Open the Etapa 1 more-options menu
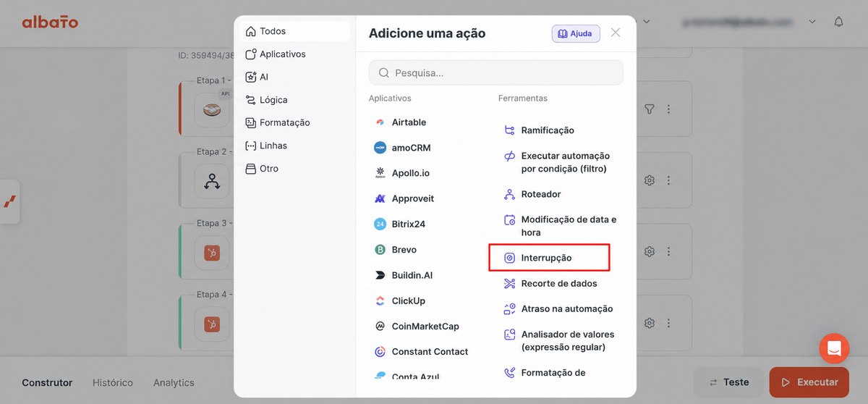This screenshot has width=868, height=404. 668,109
